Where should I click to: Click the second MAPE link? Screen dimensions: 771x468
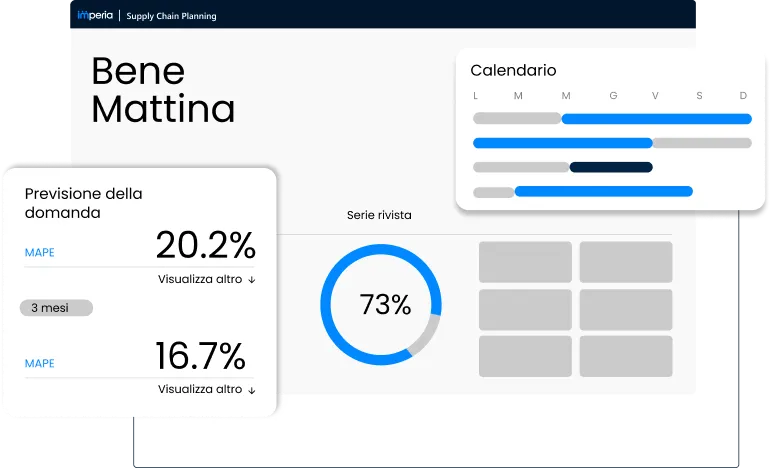40,364
